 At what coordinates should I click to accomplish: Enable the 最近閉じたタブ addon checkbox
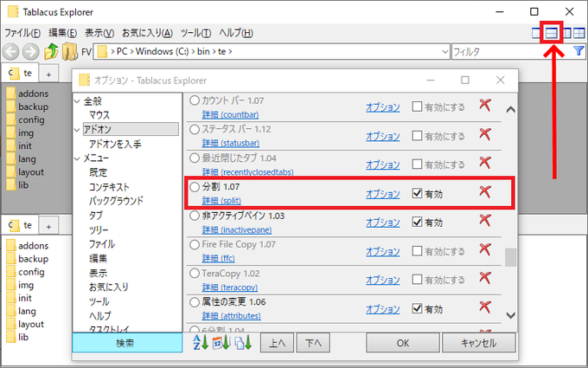point(417,165)
